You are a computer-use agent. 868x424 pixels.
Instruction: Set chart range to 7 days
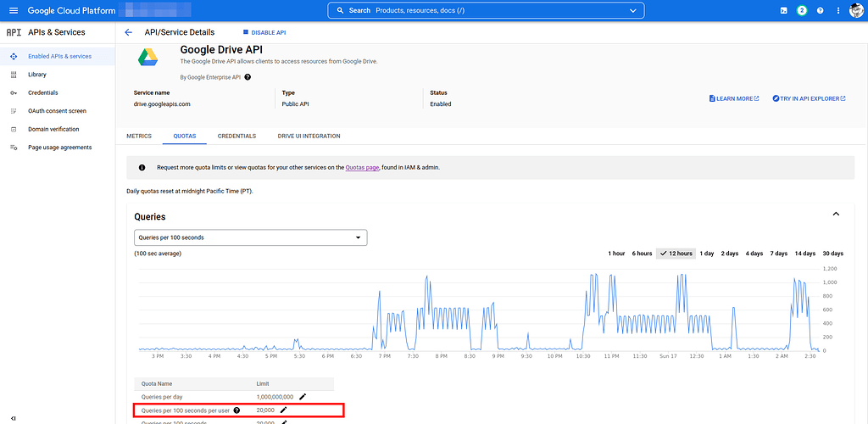pyautogui.click(x=778, y=254)
